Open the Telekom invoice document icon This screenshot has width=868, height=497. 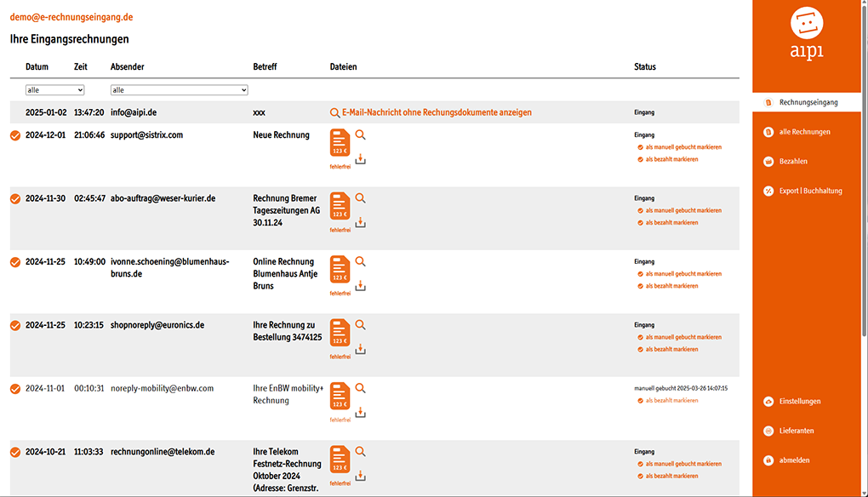coord(340,460)
